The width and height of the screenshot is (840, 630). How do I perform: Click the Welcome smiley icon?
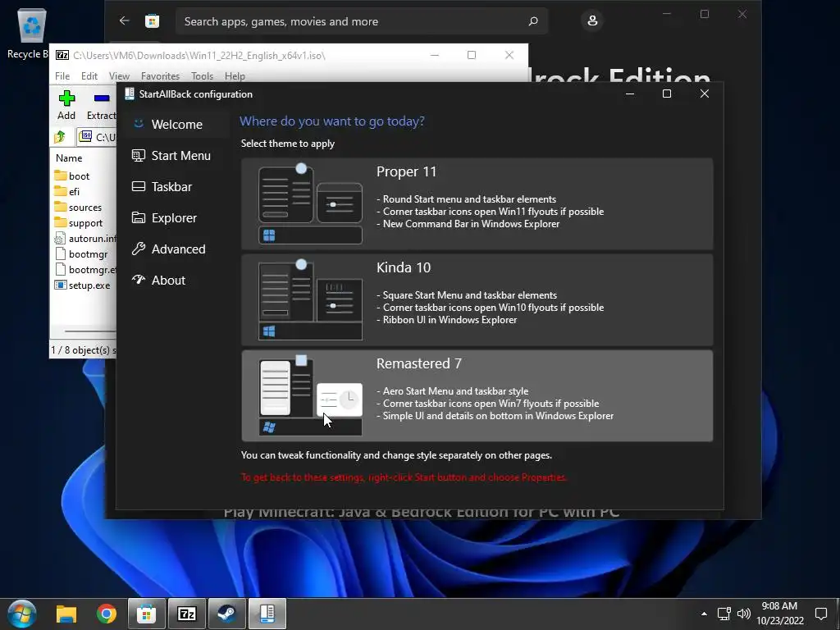pos(138,124)
